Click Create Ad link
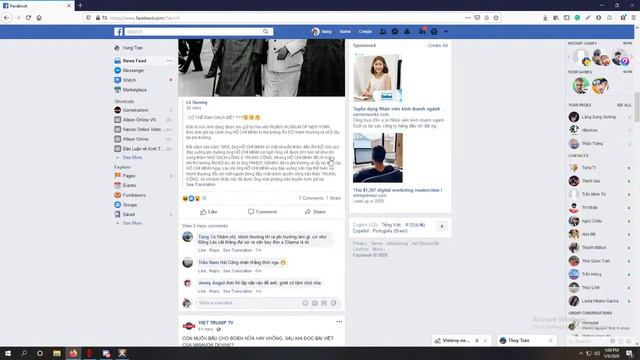 coord(438,45)
